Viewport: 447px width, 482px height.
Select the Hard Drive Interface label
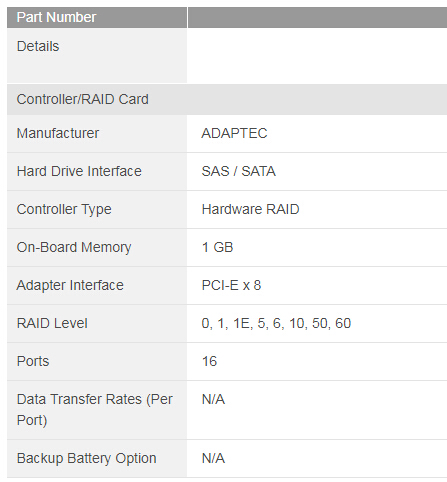[79, 171]
